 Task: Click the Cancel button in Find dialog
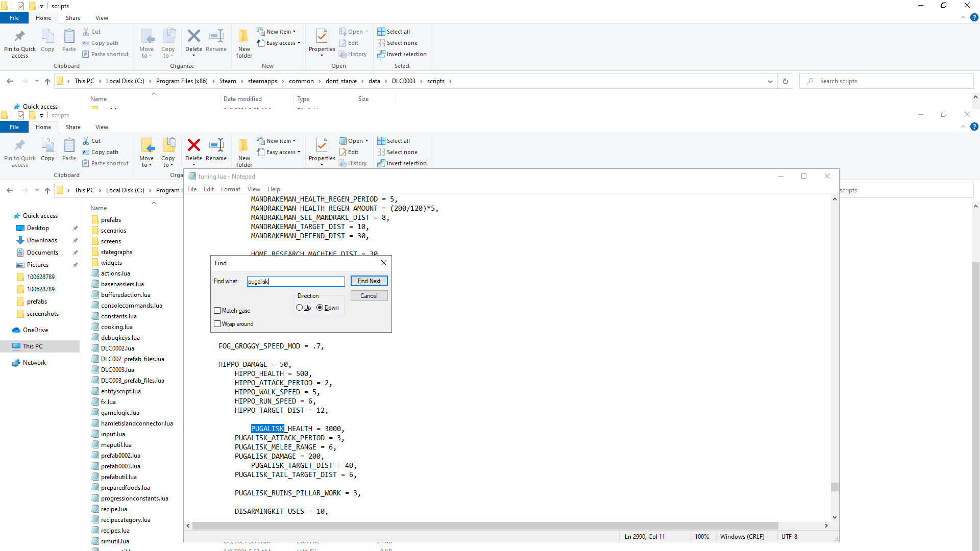[x=369, y=296]
